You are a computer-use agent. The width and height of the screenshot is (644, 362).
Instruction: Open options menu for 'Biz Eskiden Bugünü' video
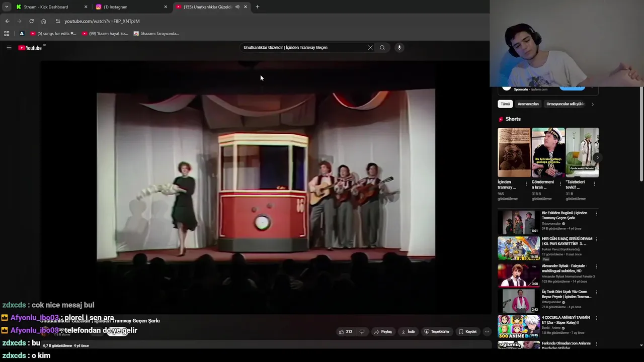click(597, 214)
